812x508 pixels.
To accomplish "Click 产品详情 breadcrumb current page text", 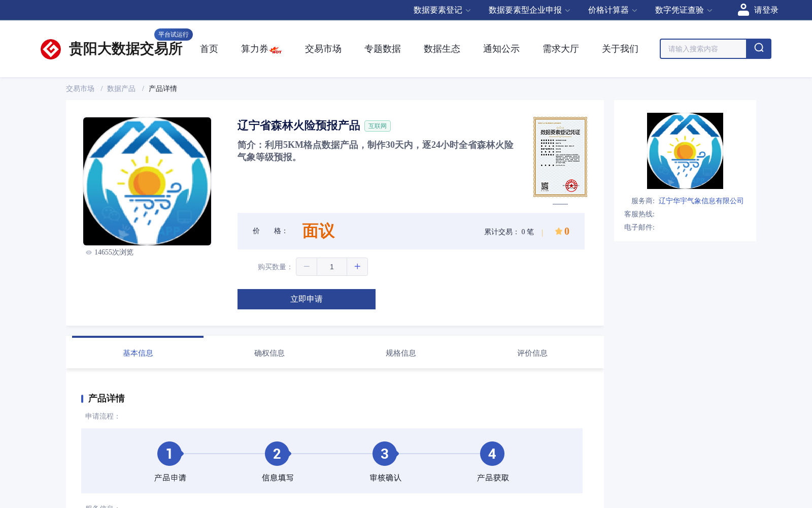I will click(x=163, y=88).
